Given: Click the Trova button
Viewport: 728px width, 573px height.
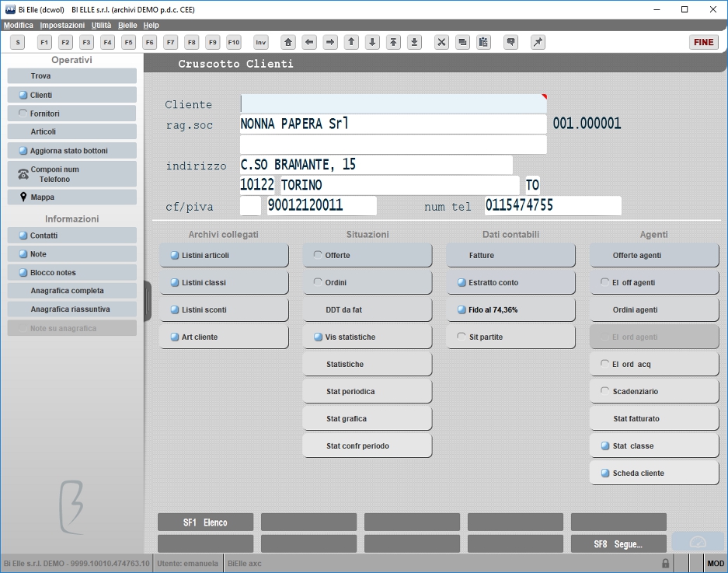Looking at the screenshot, I should click(72, 75).
